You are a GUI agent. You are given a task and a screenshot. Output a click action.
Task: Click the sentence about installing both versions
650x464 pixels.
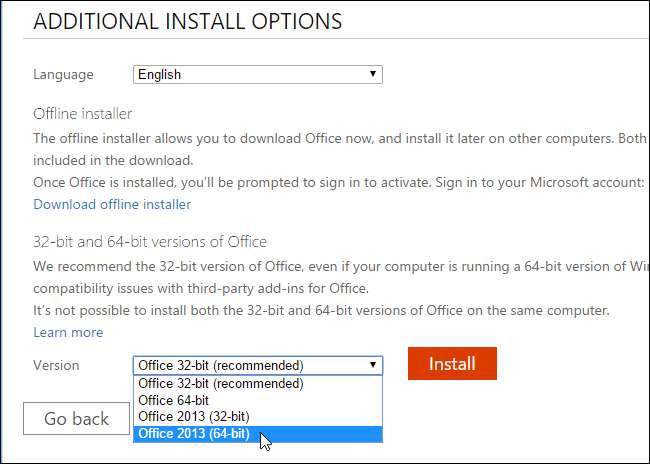[320, 311]
